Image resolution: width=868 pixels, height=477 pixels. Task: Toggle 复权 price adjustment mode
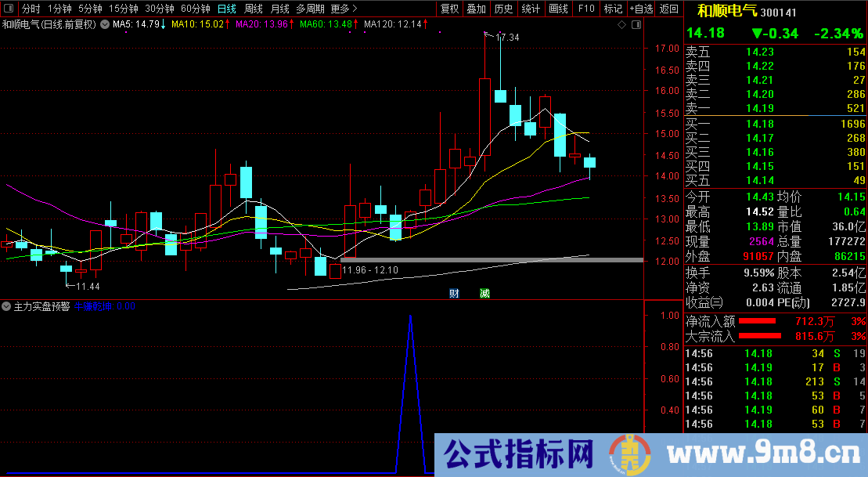(x=450, y=9)
